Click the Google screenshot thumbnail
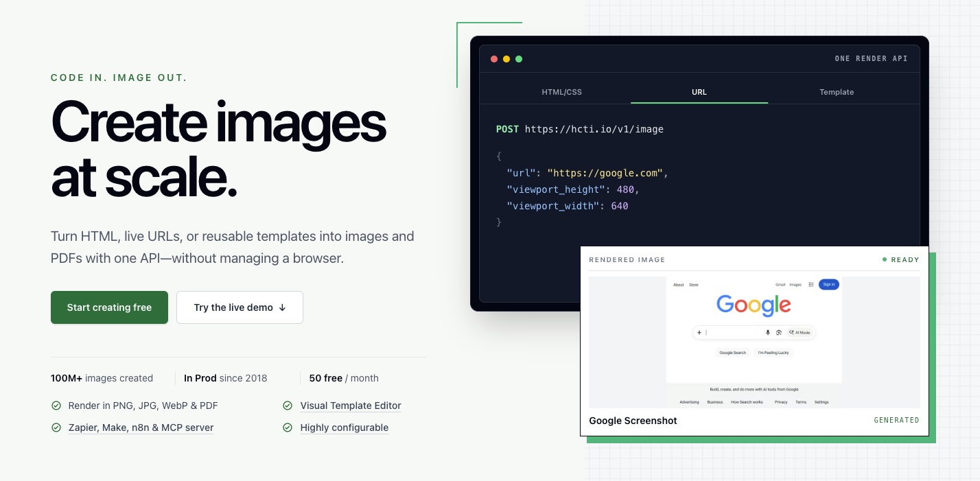The height and width of the screenshot is (481, 980). pos(754,342)
